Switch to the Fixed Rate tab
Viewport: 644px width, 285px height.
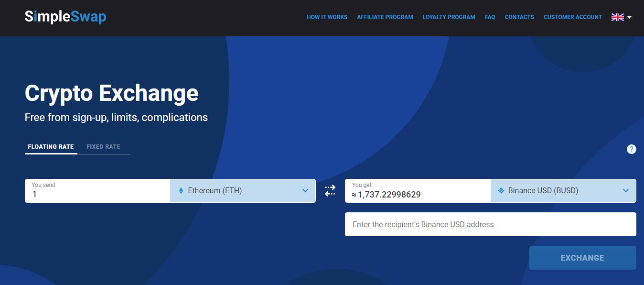(x=103, y=147)
